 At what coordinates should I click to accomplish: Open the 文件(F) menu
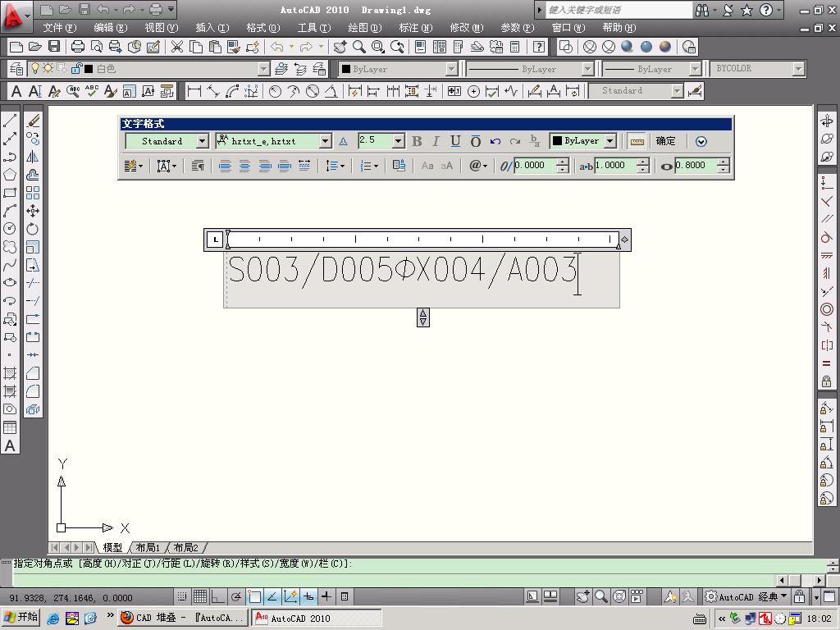click(x=59, y=27)
